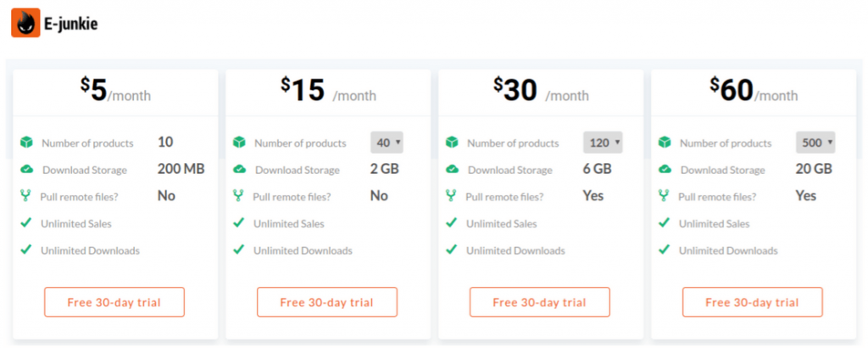Click the box icon in $5 plan
868x348 pixels.
pos(26,143)
